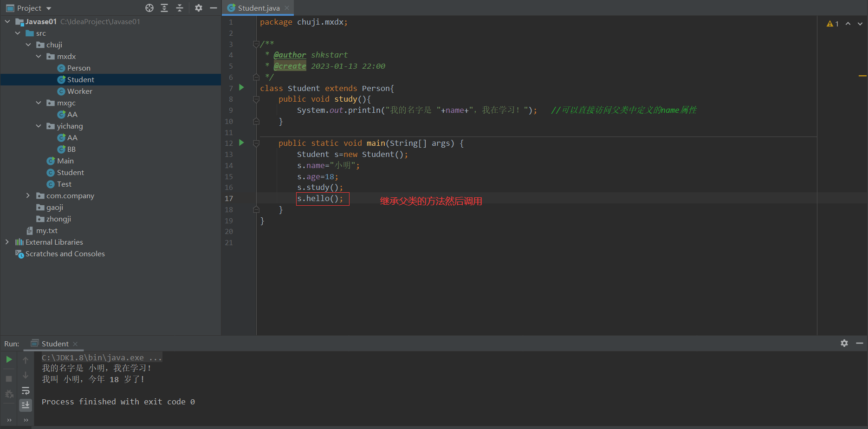
Task: Toggle scroll to end in Run console
Action: [26, 405]
